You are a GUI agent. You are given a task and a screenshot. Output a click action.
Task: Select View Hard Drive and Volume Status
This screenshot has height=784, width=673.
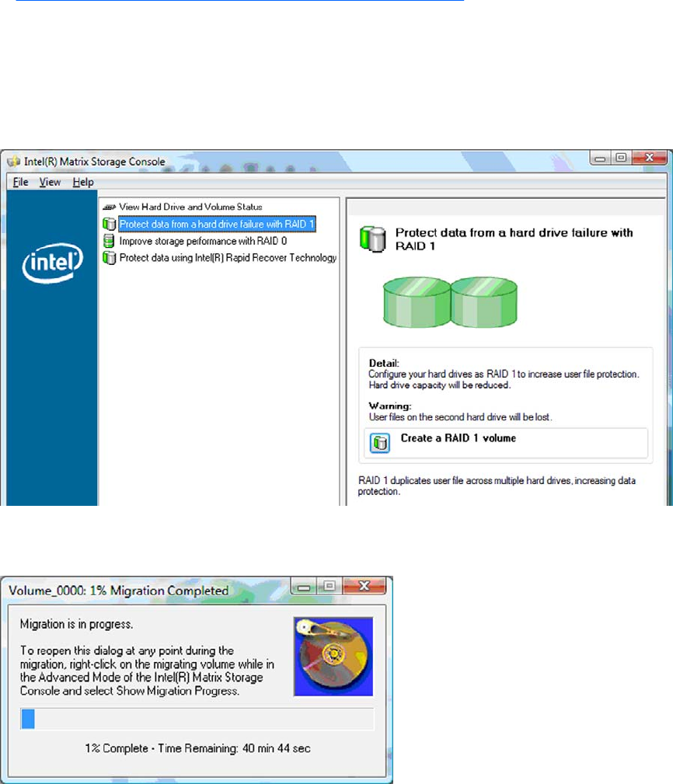(x=190, y=207)
